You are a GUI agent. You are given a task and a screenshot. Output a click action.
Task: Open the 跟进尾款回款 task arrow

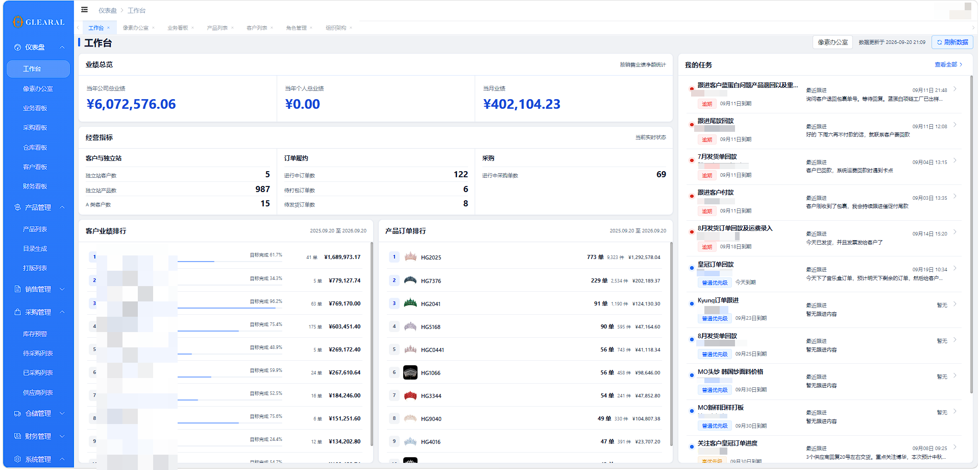click(955, 125)
